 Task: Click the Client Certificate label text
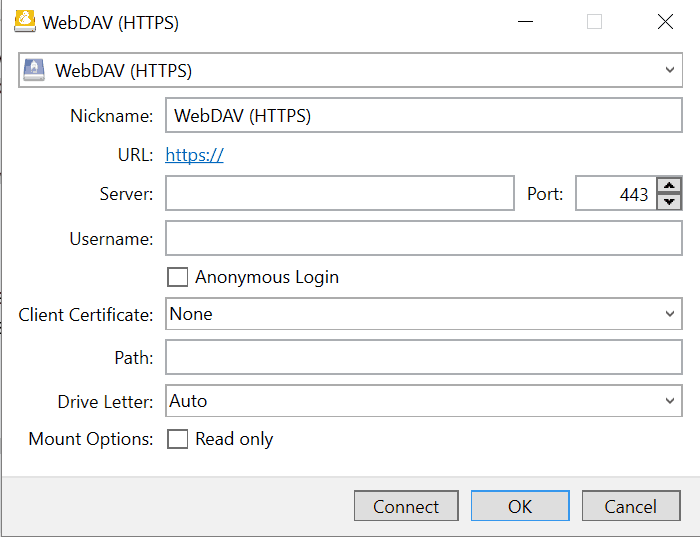[86, 315]
